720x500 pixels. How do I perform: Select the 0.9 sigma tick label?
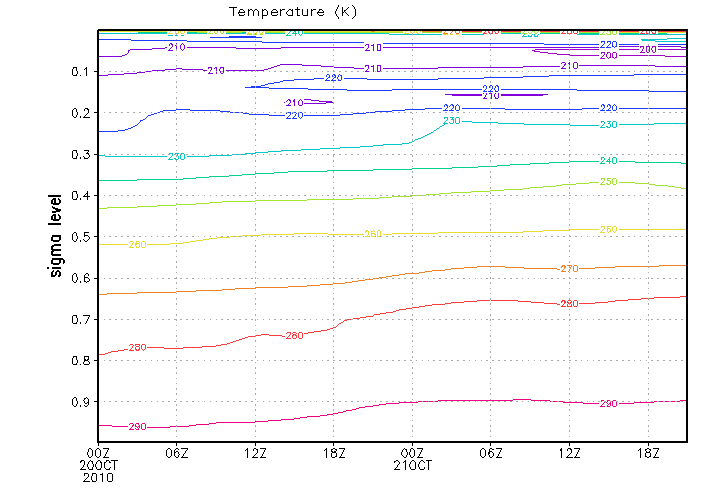click(81, 402)
